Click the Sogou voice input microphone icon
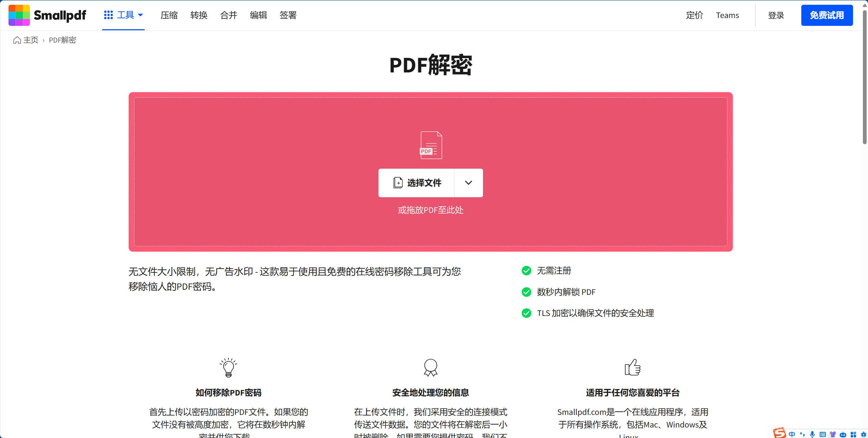Image resolution: width=868 pixels, height=438 pixels. 812,434
